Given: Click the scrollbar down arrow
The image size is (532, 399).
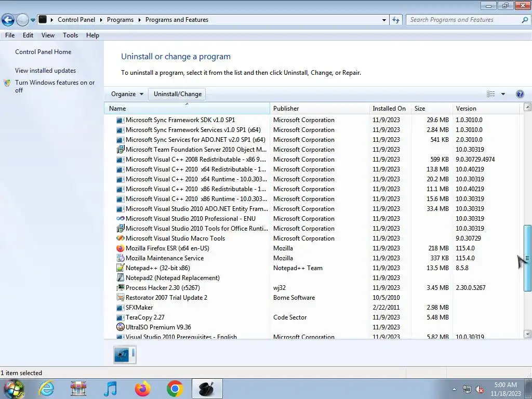Looking at the screenshot, I should [527, 334].
